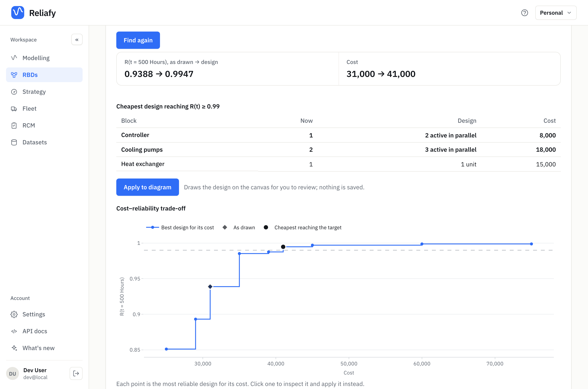The image size is (588, 389).
Task: Click '2 active in parallel' design cell
Action: coord(451,135)
